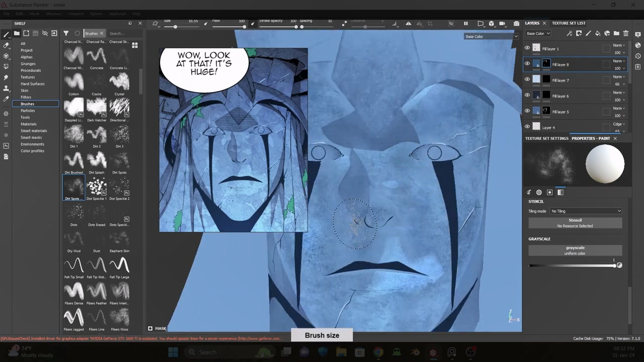Open the Python menu
This screenshot has width=644, height=362.
point(96,14)
